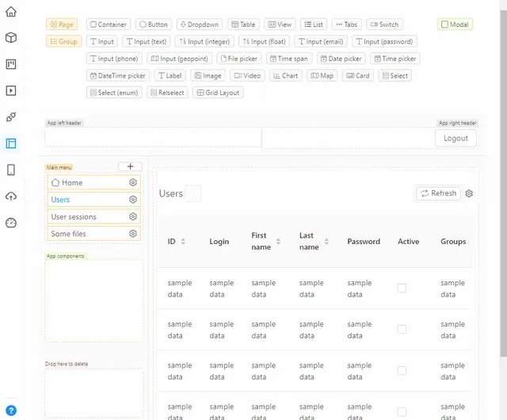Image resolution: width=507 pixels, height=420 pixels.
Task: Open the home icon in left sidebar
Action: [x=11, y=11]
